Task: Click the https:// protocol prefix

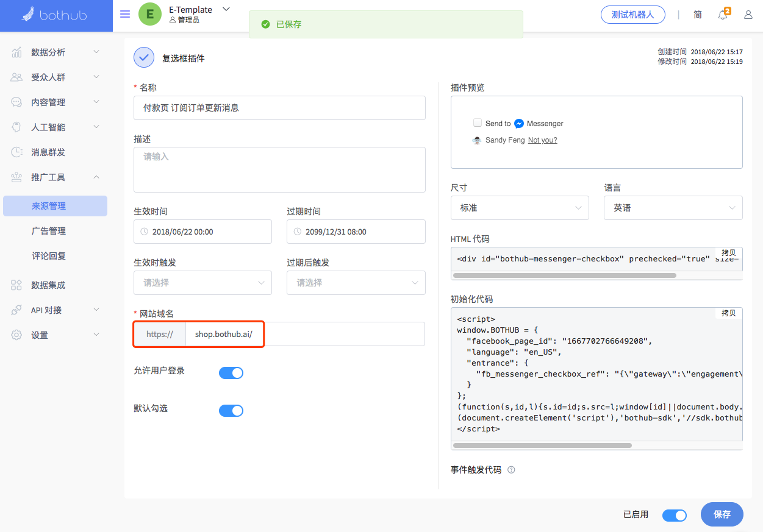Action: [x=160, y=334]
